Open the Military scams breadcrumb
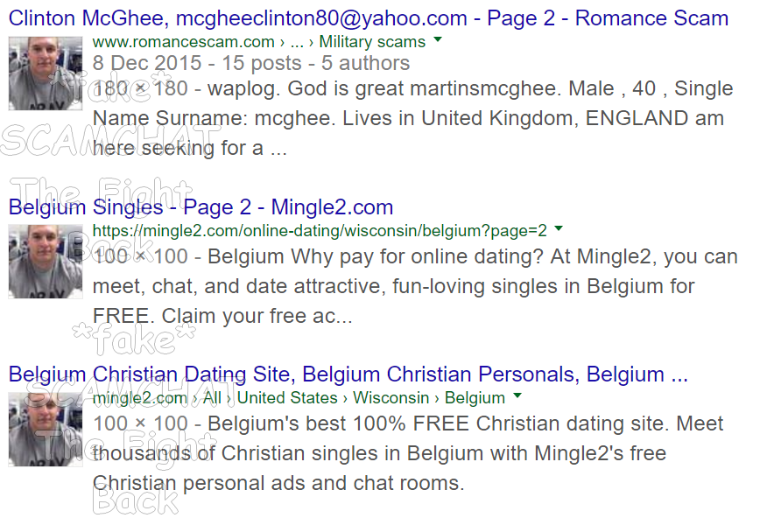The height and width of the screenshot is (532, 767). (372, 42)
